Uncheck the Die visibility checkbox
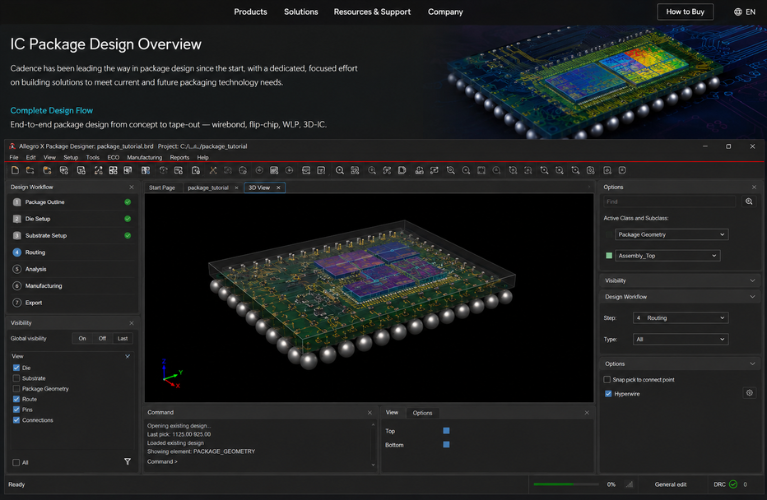The width and height of the screenshot is (767, 500). [x=16, y=367]
